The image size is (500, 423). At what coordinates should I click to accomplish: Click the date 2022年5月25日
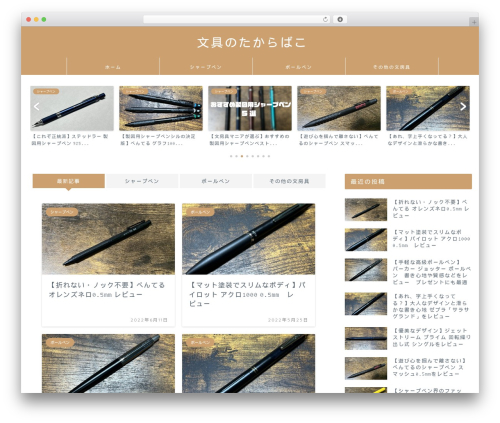[288, 320]
